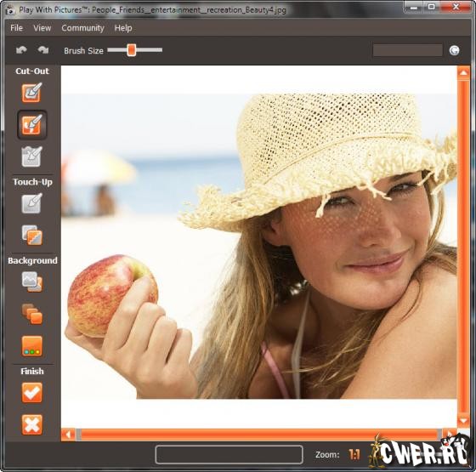Open the Help menu

click(123, 28)
